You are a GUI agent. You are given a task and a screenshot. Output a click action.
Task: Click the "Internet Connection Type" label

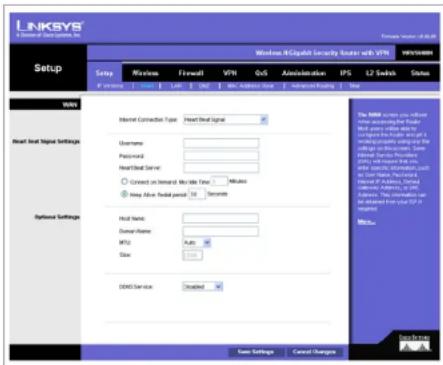point(148,120)
